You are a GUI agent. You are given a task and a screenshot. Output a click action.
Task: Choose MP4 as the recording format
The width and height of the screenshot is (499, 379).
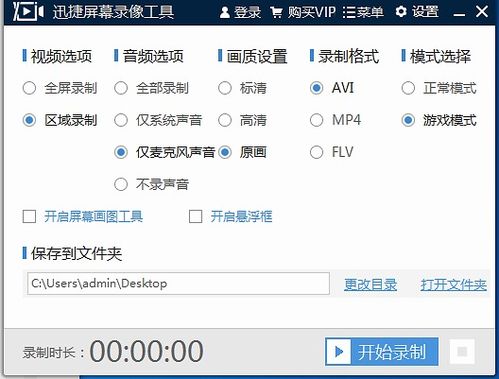click(x=316, y=120)
